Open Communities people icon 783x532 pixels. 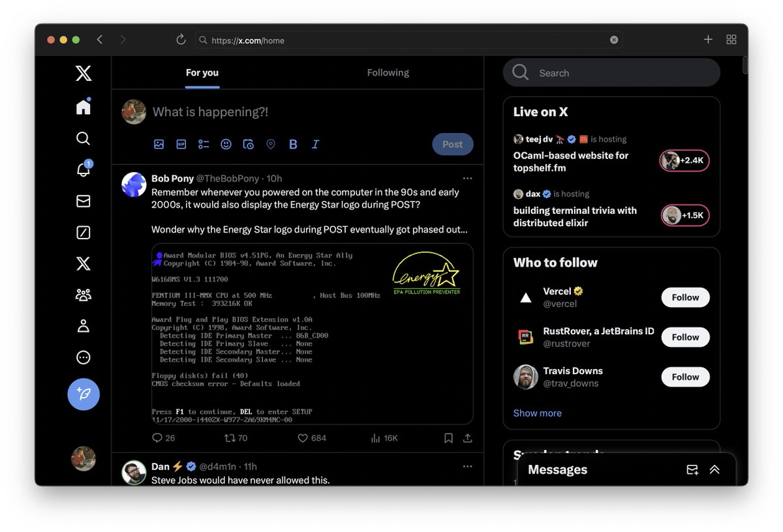point(84,295)
